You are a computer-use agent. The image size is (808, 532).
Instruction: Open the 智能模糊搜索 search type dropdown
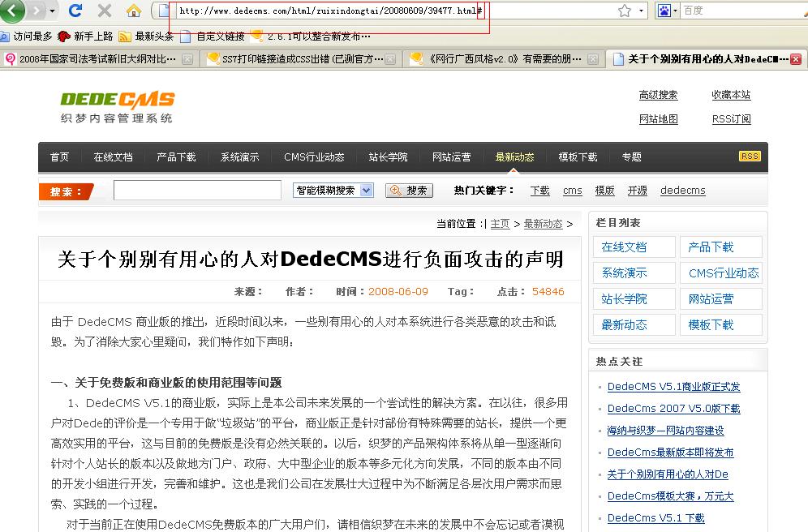coord(333,191)
